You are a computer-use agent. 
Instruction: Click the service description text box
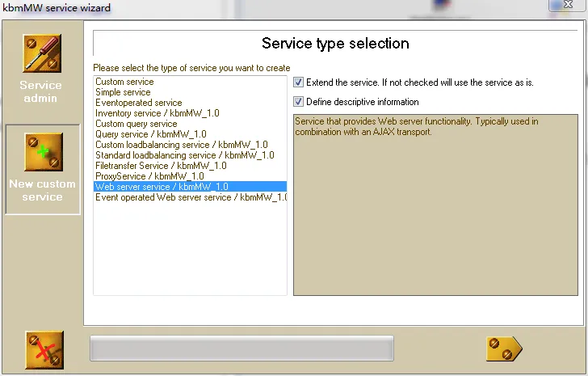[x=435, y=205]
